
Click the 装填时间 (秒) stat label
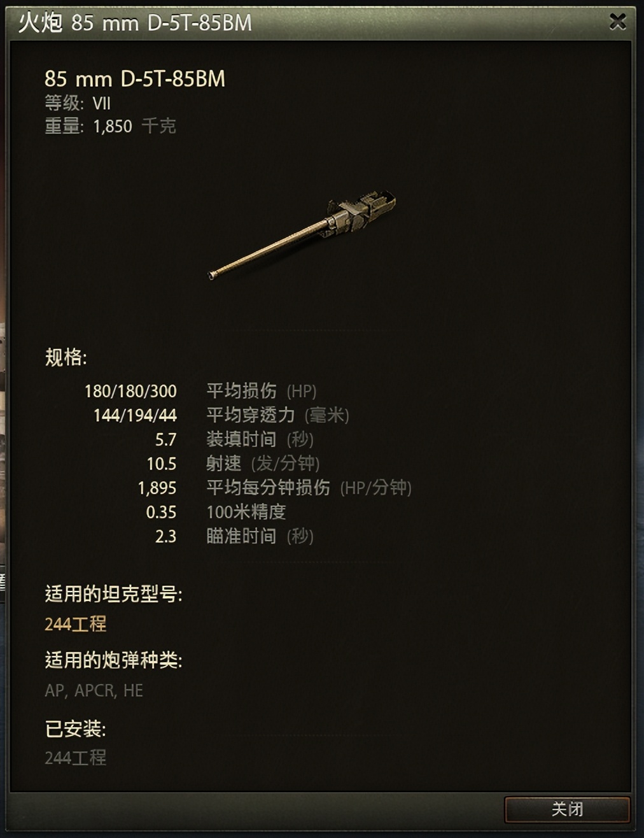tap(260, 439)
